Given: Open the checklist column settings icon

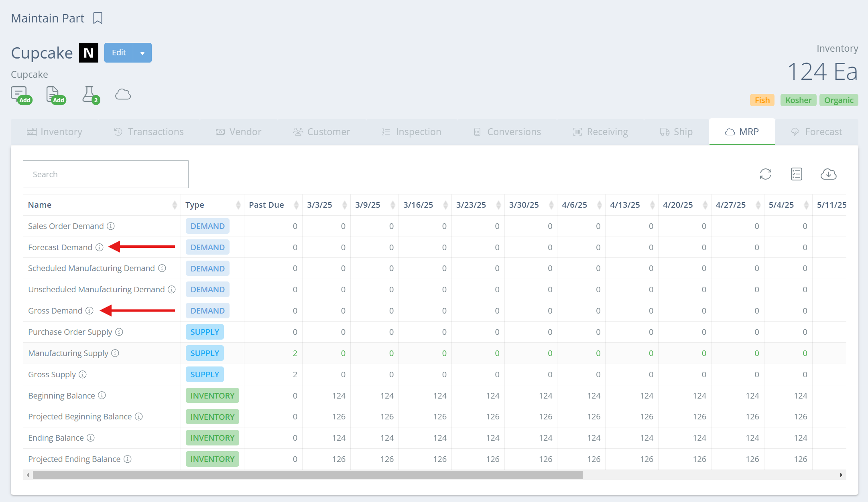Looking at the screenshot, I should (x=796, y=174).
